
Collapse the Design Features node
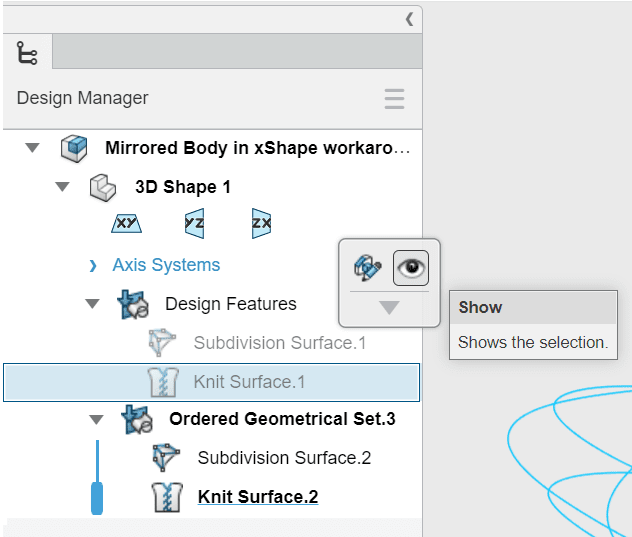tap(92, 303)
